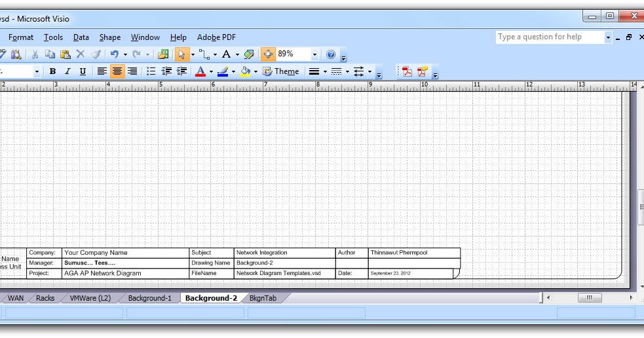Set line ends arrows
This screenshot has width=644, height=338.
coord(358,71)
